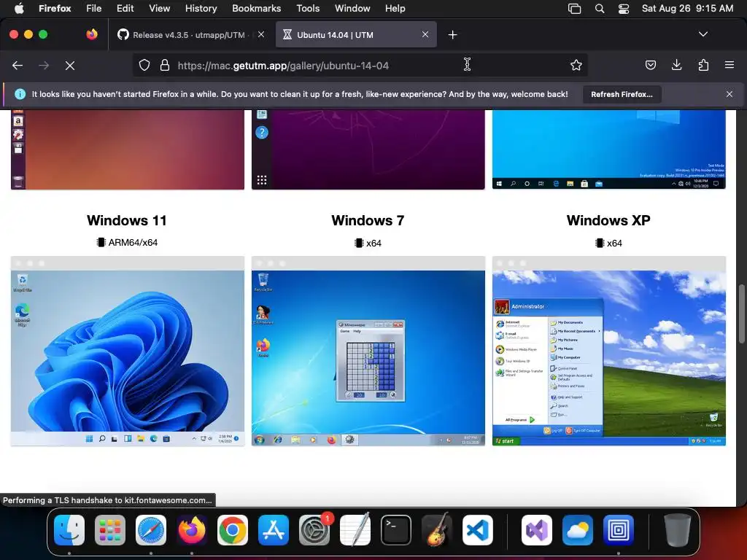Click the Windows 10 desktop screenshot at top
This screenshot has width=747, height=560.
click(x=609, y=149)
